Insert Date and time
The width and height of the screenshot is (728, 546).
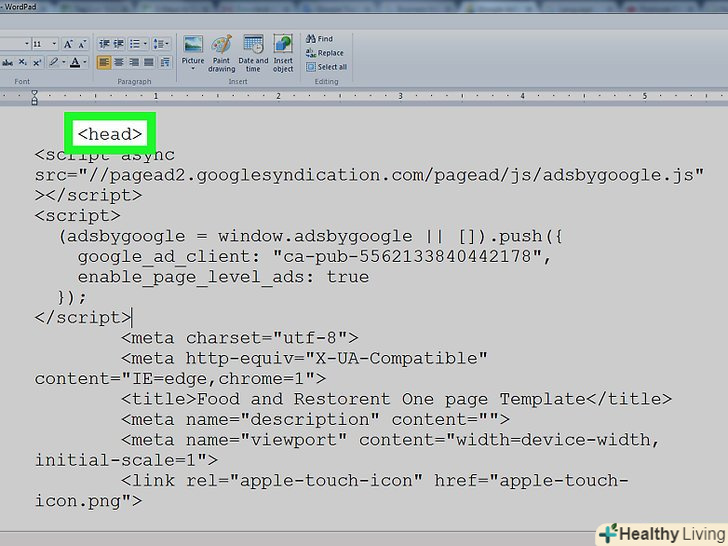point(253,53)
